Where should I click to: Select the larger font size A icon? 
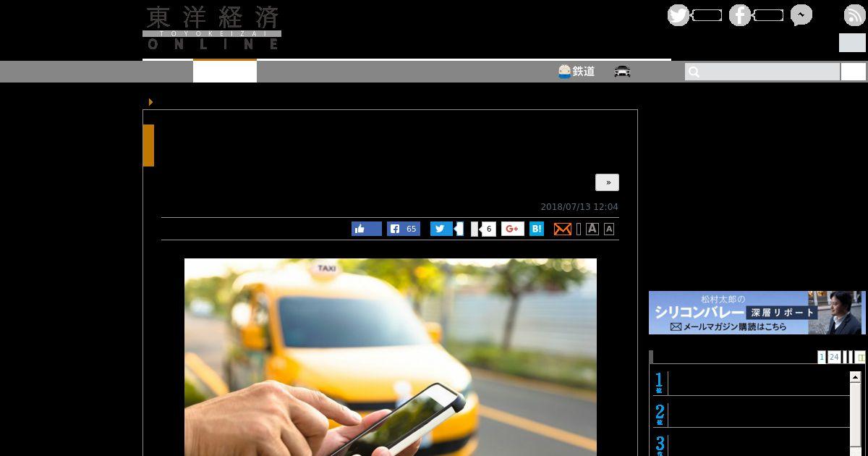point(592,229)
